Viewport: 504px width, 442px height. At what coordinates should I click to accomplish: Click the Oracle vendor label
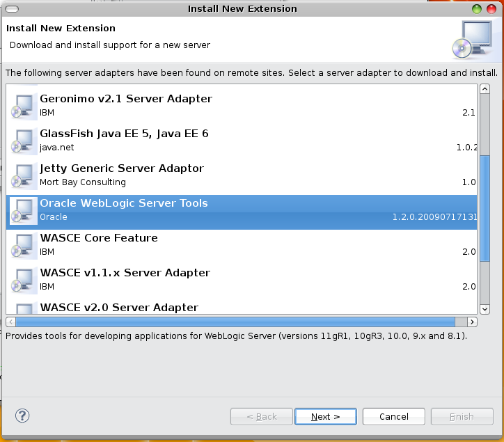pyautogui.click(x=54, y=217)
